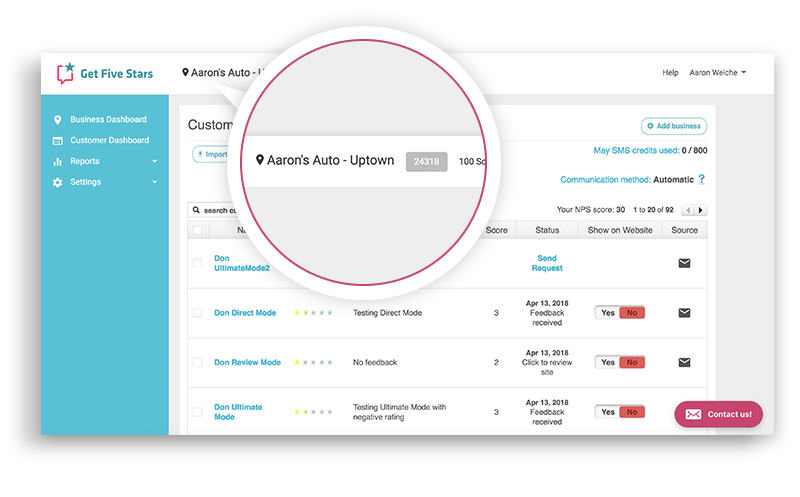Viewport: 800px width, 497px height.
Task: Check the Don Review Mode row checkbox
Action: click(x=197, y=362)
